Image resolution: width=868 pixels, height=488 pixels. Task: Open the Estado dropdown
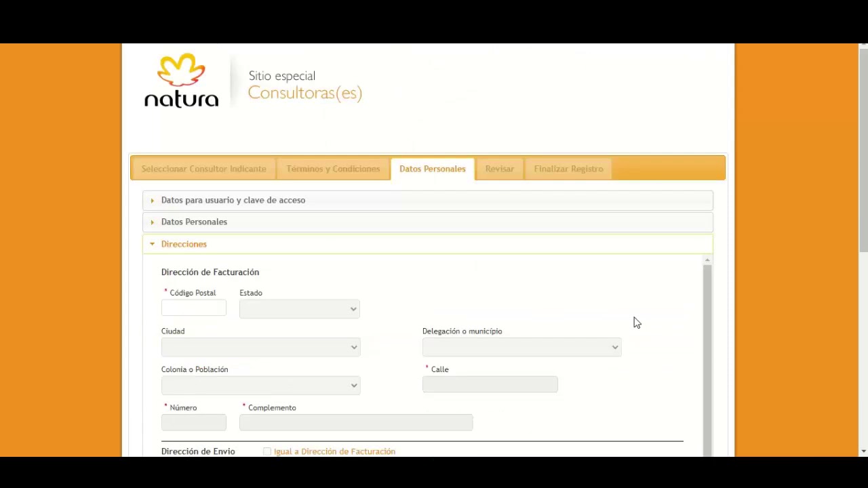pyautogui.click(x=299, y=309)
